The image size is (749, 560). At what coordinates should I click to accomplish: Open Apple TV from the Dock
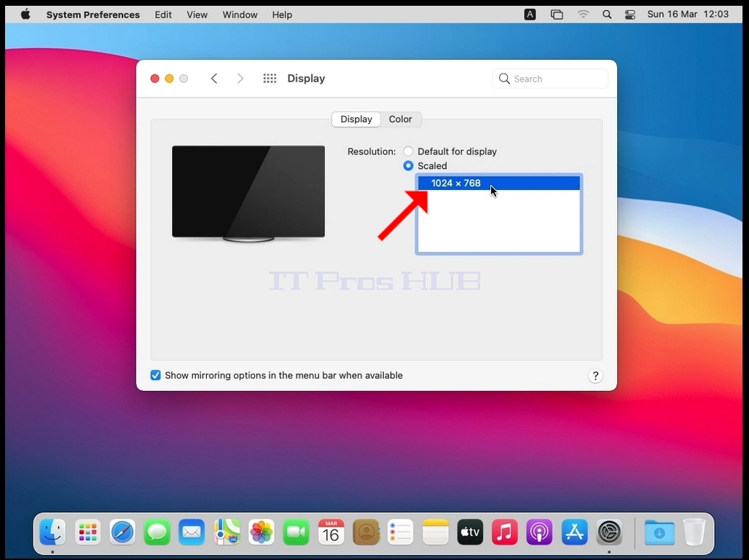tap(470, 532)
